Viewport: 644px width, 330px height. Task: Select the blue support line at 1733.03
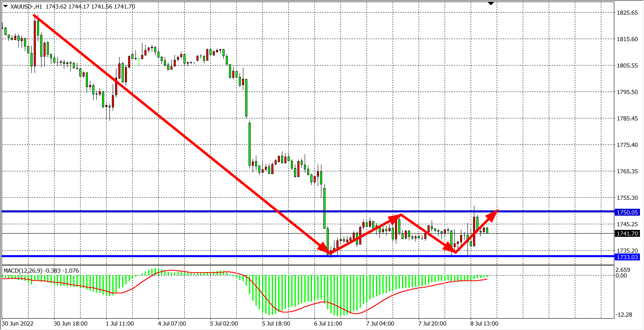tap(163, 256)
